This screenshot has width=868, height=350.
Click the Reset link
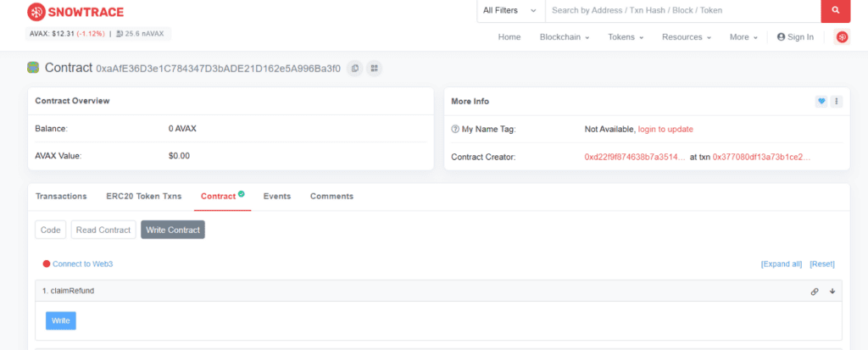click(x=822, y=264)
